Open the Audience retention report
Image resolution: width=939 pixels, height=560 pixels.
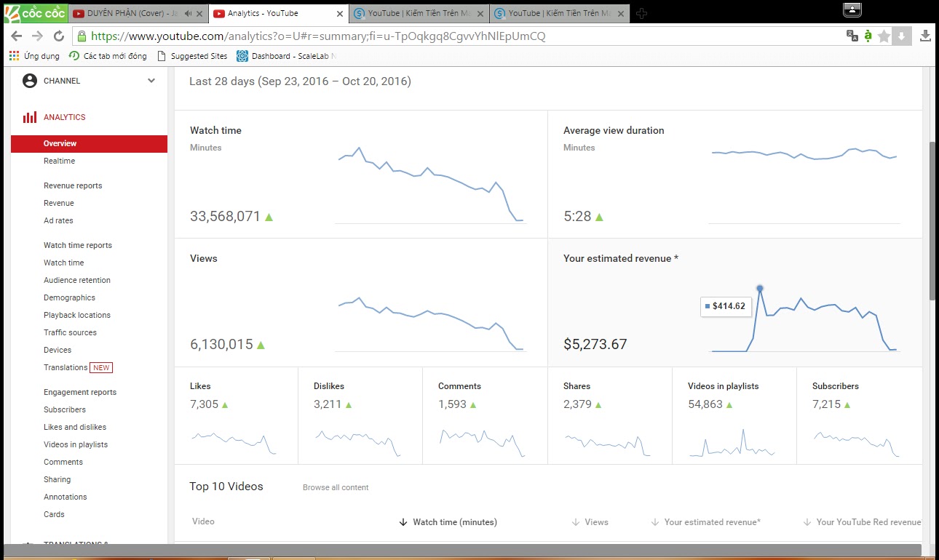[x=77, y=280]
